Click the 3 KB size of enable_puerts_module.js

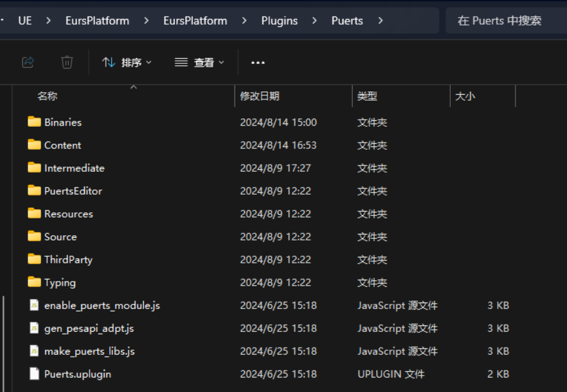tap(498, 306)
